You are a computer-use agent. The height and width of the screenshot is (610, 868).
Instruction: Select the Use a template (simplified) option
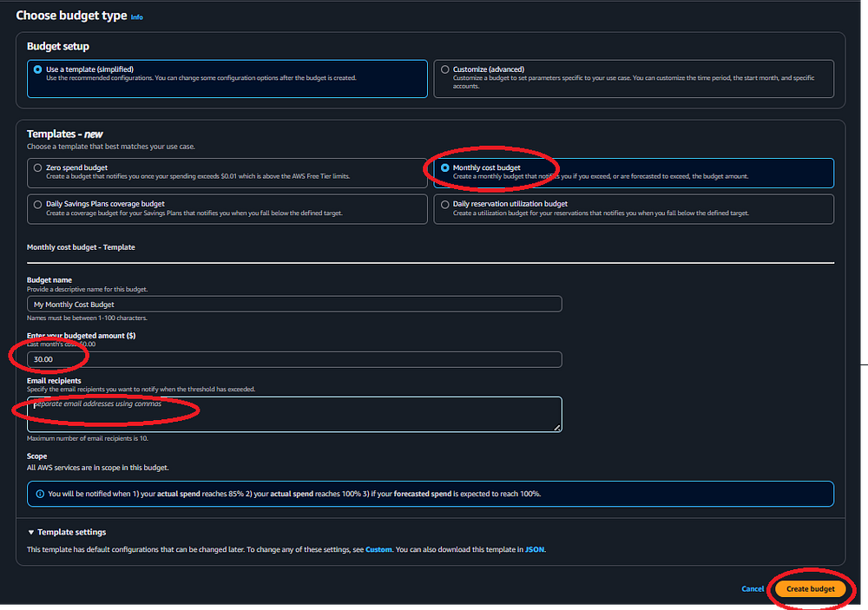[37, 69]
